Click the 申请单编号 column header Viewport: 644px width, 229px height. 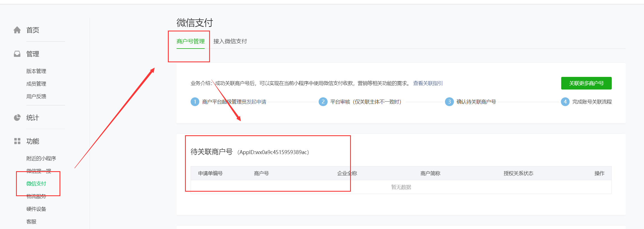211,173
